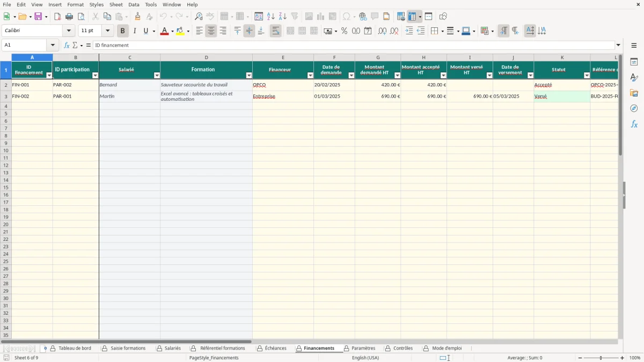Open Print Preview from toolbar
The image size is (644, 362).
tap(81, 17)
